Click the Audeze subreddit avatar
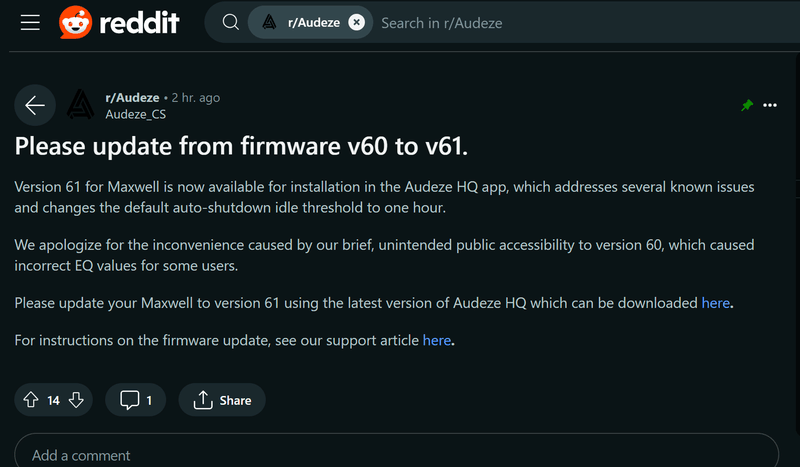The width and height of the screenshot is (800, 467). point(80,105)
